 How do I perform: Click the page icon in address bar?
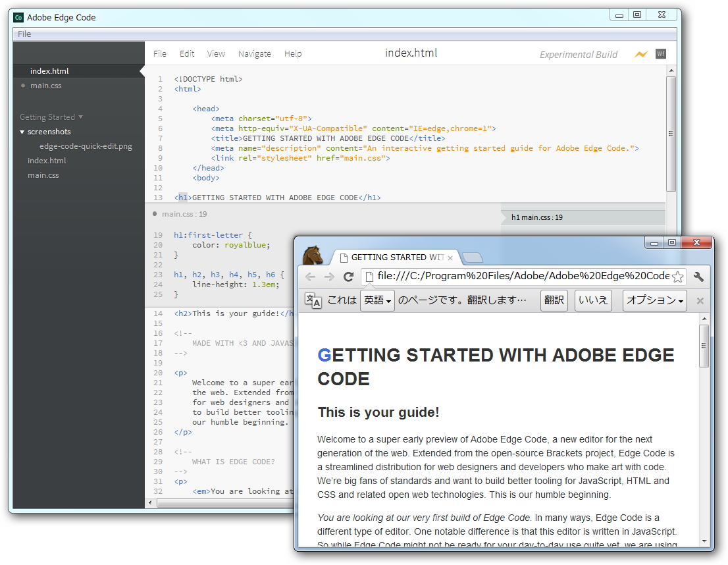click(369, 277)
